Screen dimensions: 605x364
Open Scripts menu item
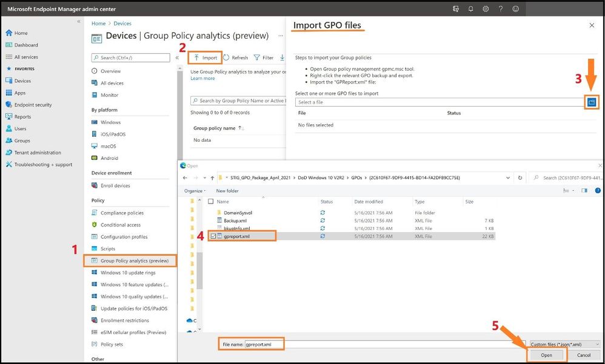(x=104, y=249)
